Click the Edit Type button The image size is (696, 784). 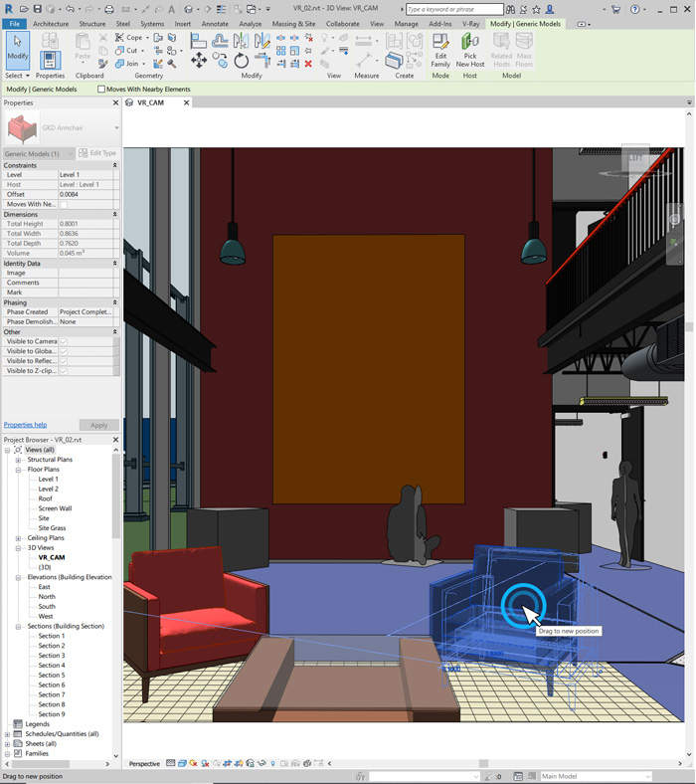click(x=97, y=153)
